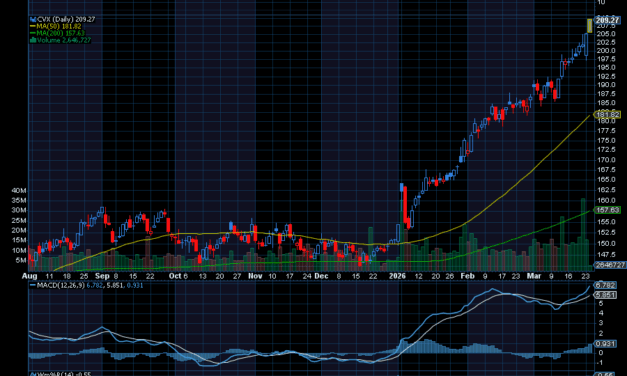627x376 pixels.
Task: Click the 0.931 histogram tag on right axis
Action: (x=605, y=344)
